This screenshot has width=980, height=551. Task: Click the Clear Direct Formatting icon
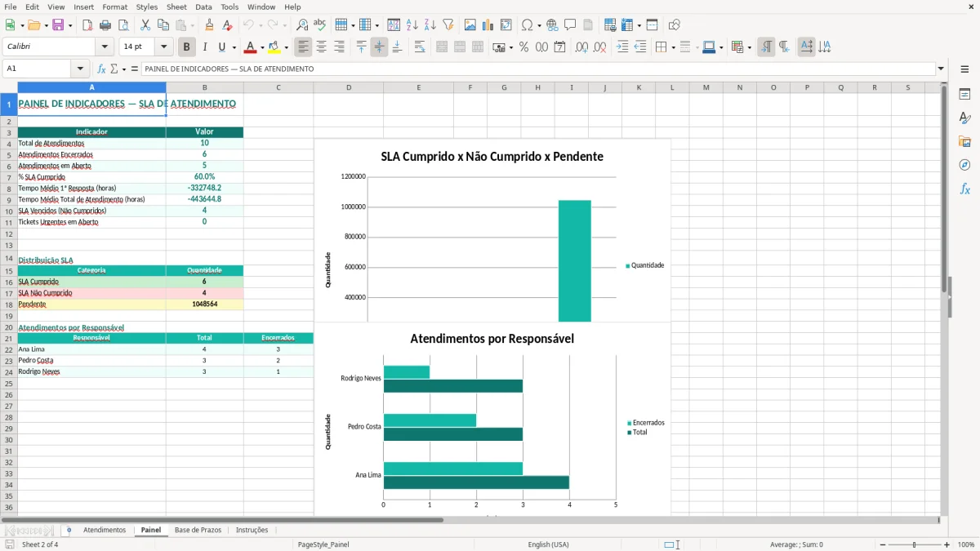click(x=228, y=25)
